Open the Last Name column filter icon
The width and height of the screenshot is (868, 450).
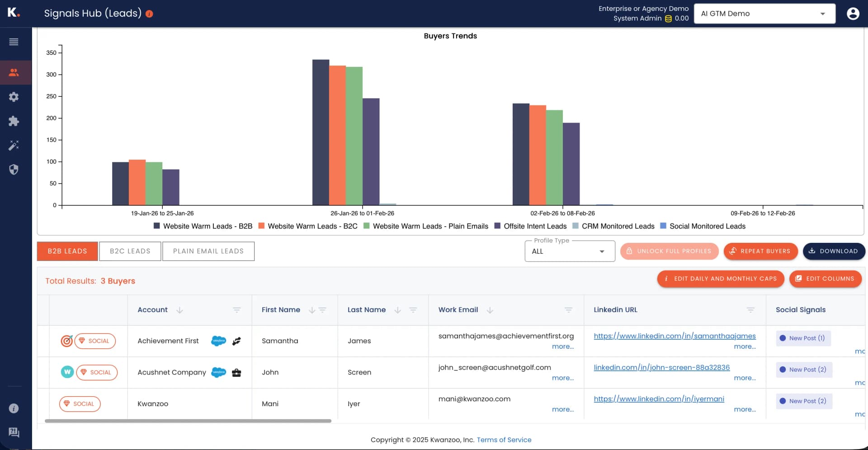pyautogui.click(x=413, y=310)
